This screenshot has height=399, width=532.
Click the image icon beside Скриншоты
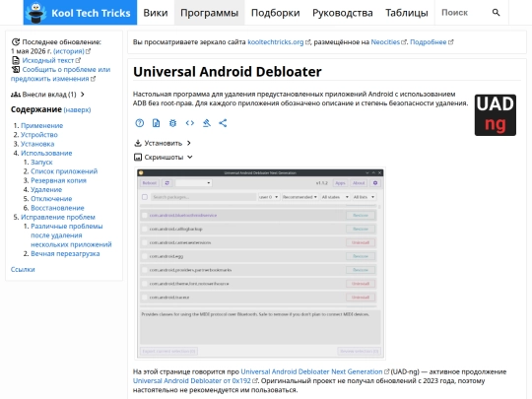(x=138, y=157)
